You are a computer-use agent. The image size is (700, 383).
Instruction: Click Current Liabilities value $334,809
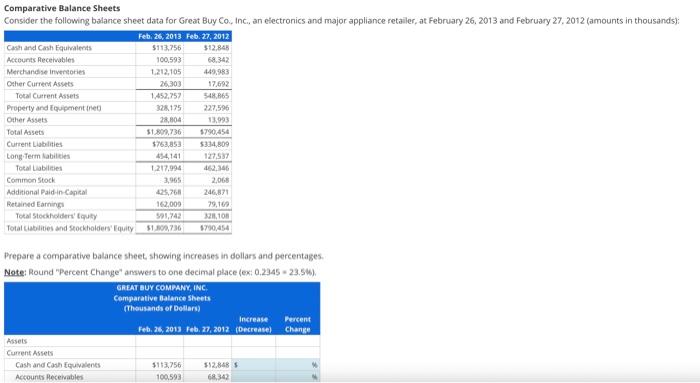coord(215,144)
